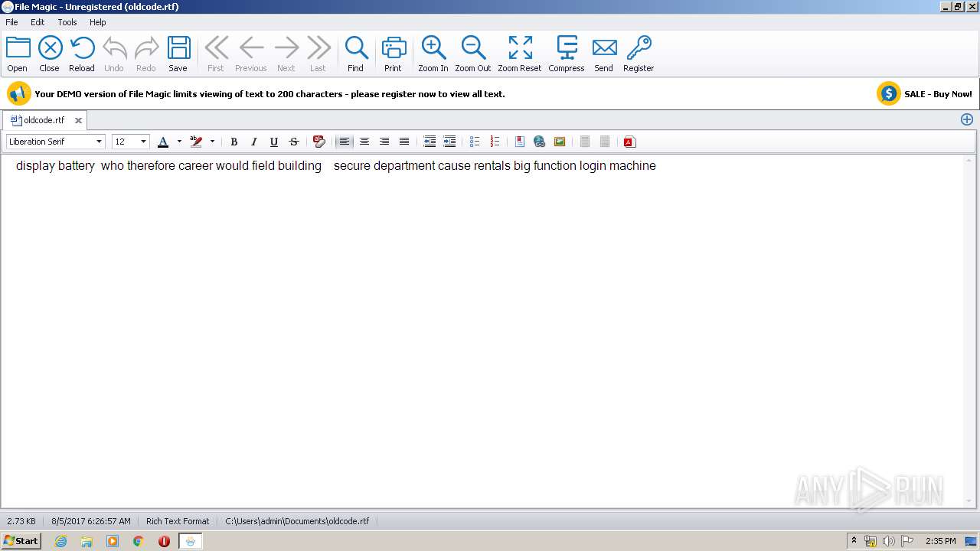Open Internet Explorer from taskbar
Viewport: 980px width, 551px height.
pos(61,541)
